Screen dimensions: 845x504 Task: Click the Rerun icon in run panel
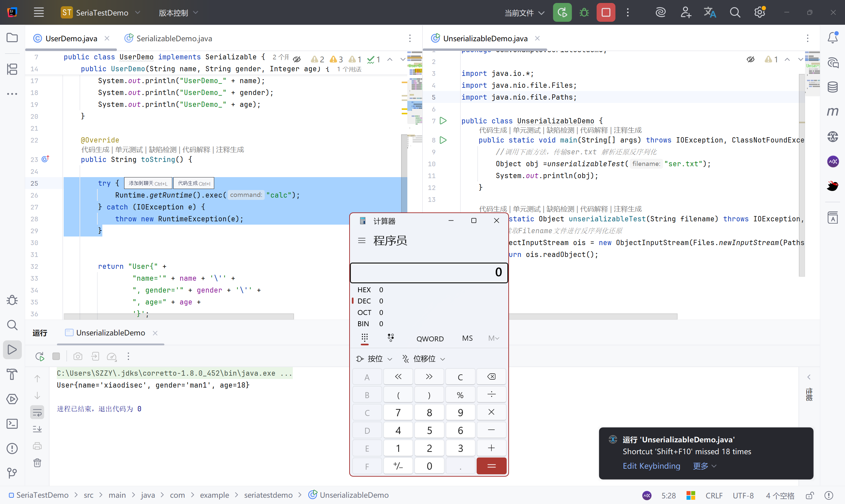(40, 356)
